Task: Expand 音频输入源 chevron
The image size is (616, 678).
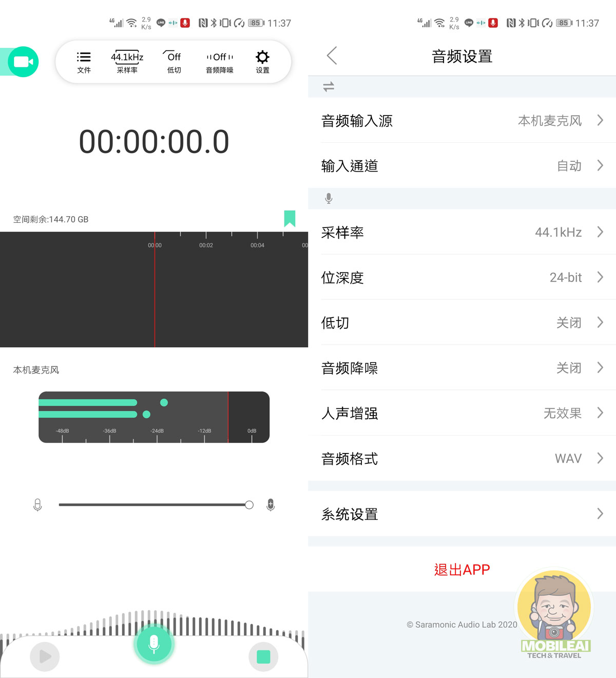Action: [x=600, y=120]
